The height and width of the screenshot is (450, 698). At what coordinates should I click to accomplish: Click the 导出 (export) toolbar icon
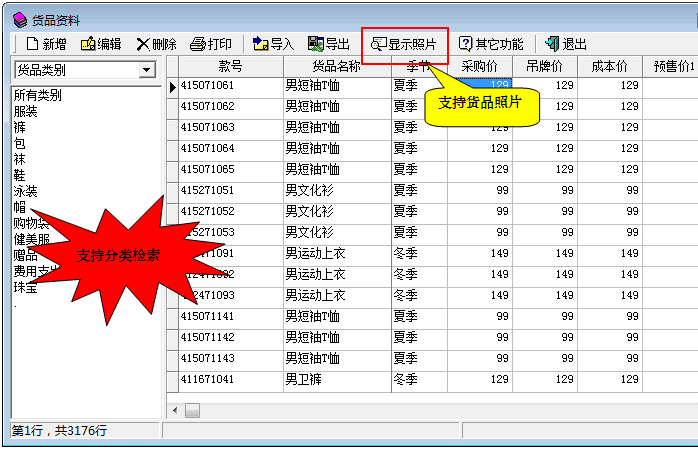click(x=316, y=44)
